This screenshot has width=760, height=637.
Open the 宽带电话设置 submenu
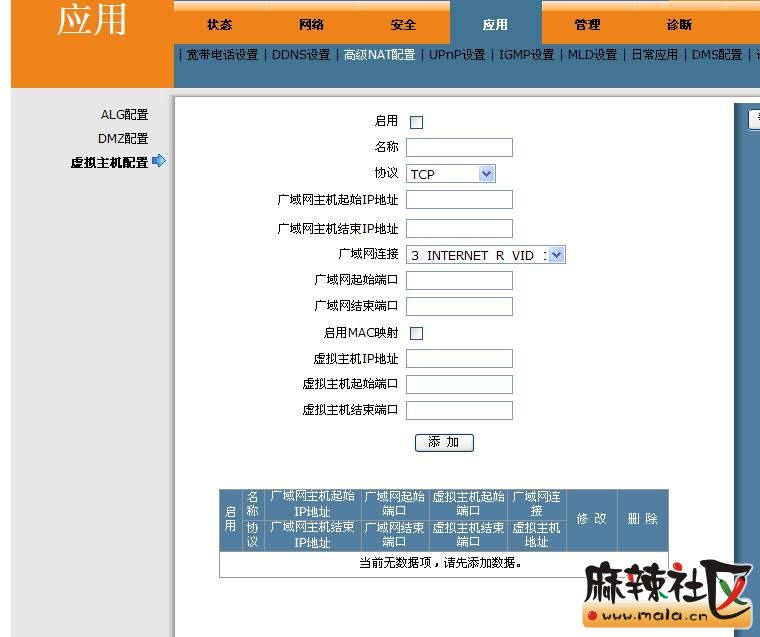click(221, 55)
